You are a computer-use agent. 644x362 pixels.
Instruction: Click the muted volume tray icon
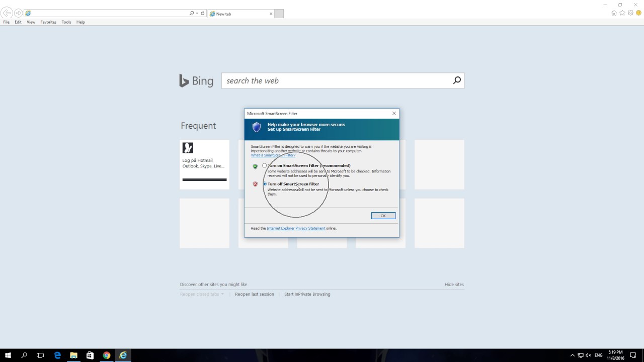588,355
